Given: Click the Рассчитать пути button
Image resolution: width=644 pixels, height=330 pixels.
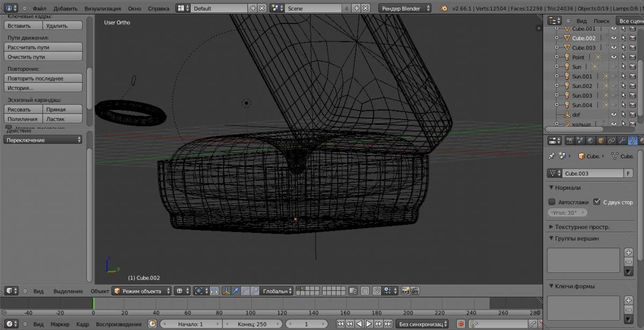Looking at the screenshot, I should 43,47.
